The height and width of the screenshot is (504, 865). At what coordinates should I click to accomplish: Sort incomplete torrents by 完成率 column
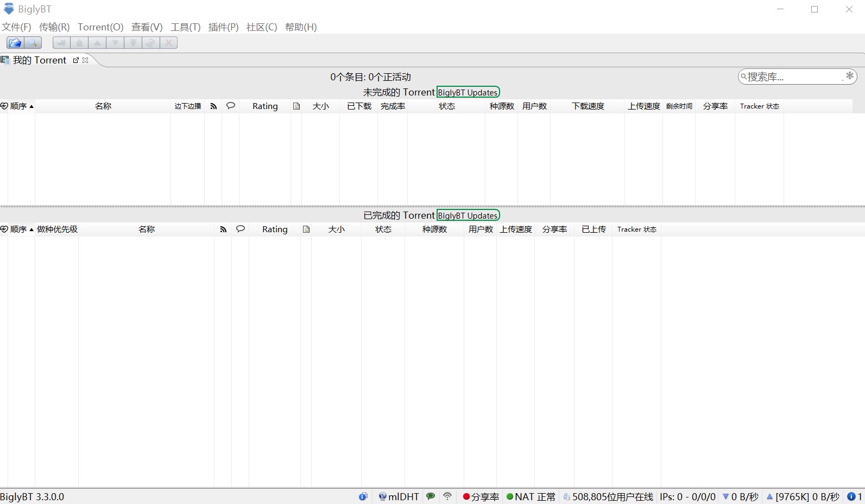pyautogui.click(x=393, y=106)
